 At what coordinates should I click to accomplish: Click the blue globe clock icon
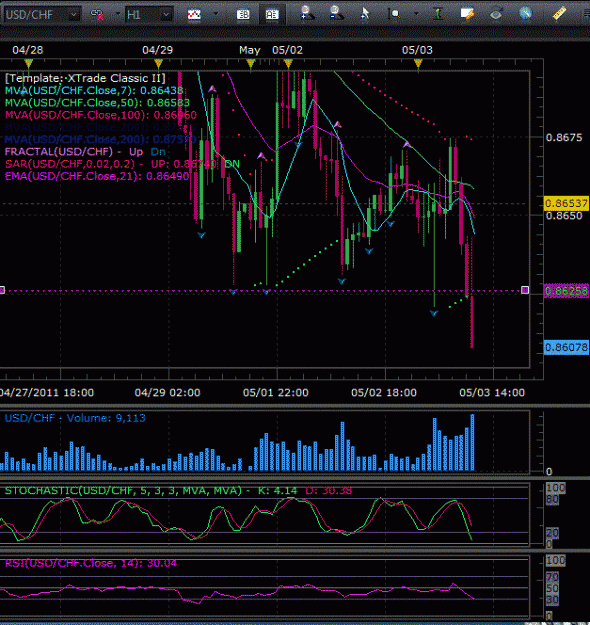point(526,14)
